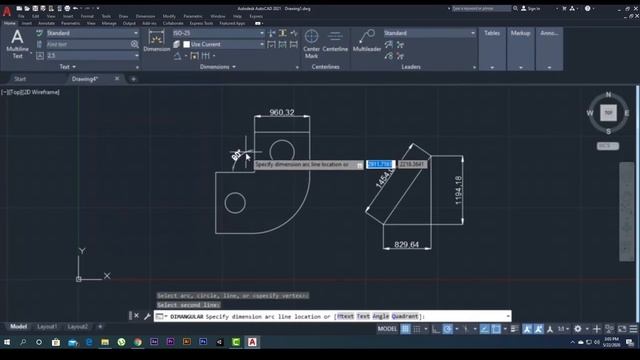Click the help question mark icon

point(587,8)
